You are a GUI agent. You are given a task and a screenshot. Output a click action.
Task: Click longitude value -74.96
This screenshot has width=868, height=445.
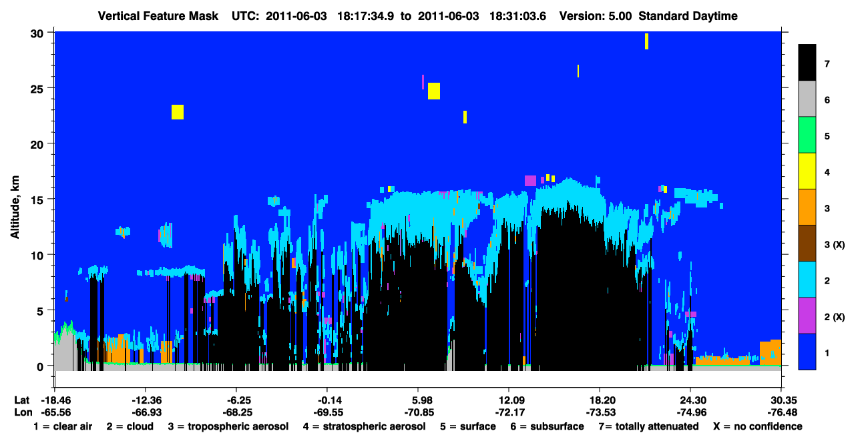pos(690,412)
